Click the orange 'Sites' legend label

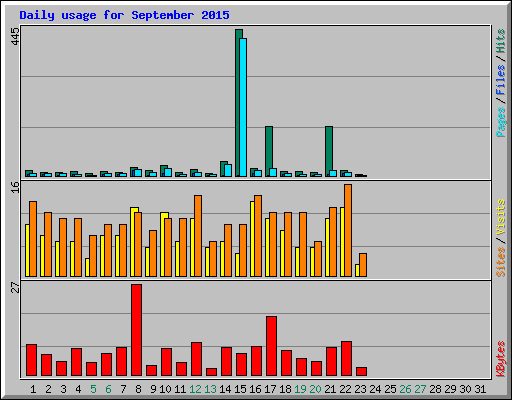(x=500, y=262)
